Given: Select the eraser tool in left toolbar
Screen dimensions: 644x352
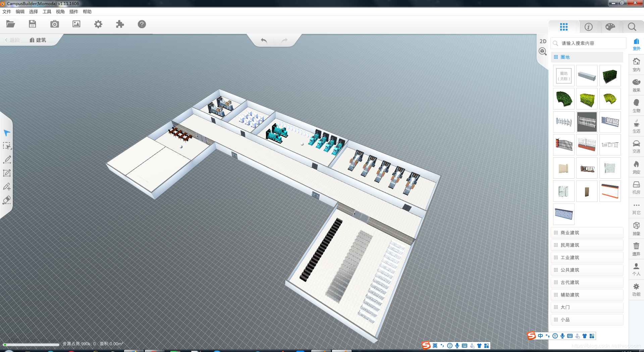Looking at the screenshot, I should tap(7, 200).
